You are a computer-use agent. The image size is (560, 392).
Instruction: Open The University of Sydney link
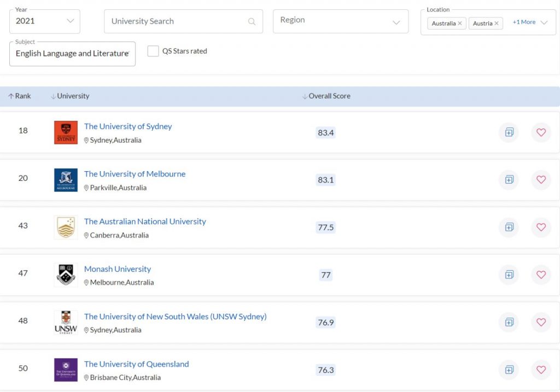pyautogui.click(x=128, y=126)
